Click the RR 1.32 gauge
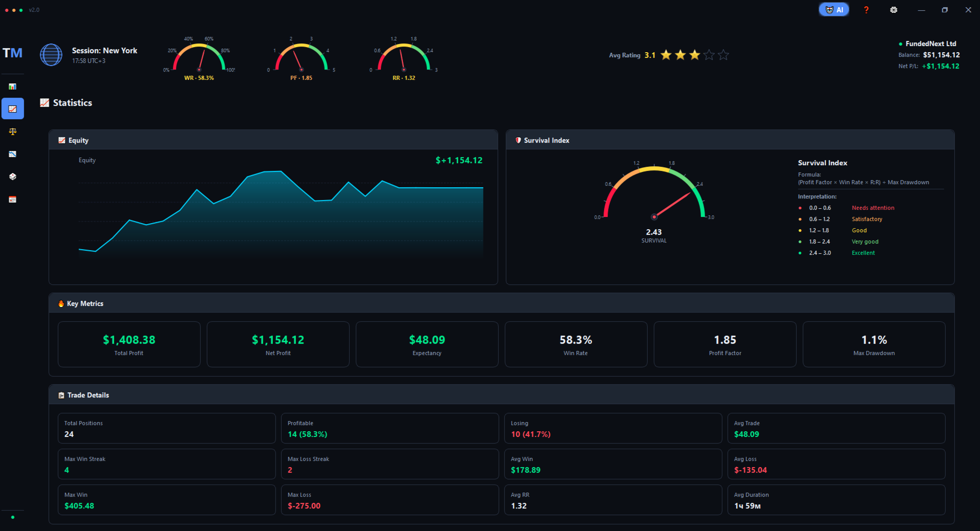Viewport: 980px width, 531px height. [404, 59]
